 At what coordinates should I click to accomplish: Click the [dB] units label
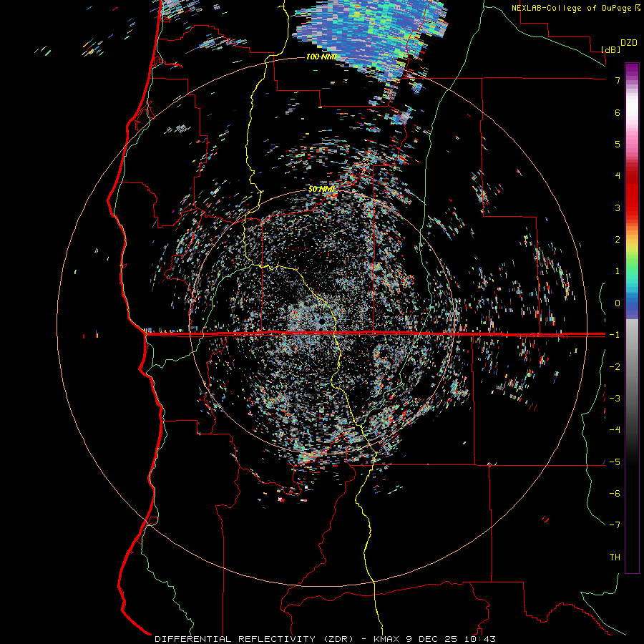pyautogui.click(x=611, y=49)
